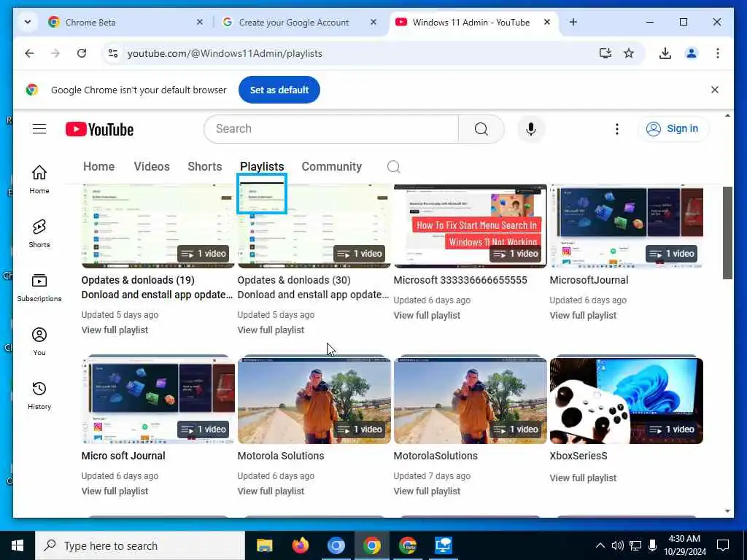Select the channel Playlists tab
The width and height of the screenshot is (747, 560).
point(262,167)
